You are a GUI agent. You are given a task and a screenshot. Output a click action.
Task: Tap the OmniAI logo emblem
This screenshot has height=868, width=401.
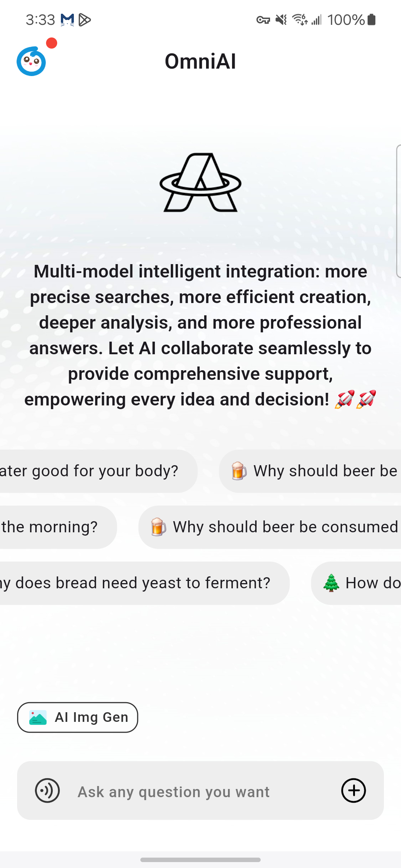click(x=200, y=183)
